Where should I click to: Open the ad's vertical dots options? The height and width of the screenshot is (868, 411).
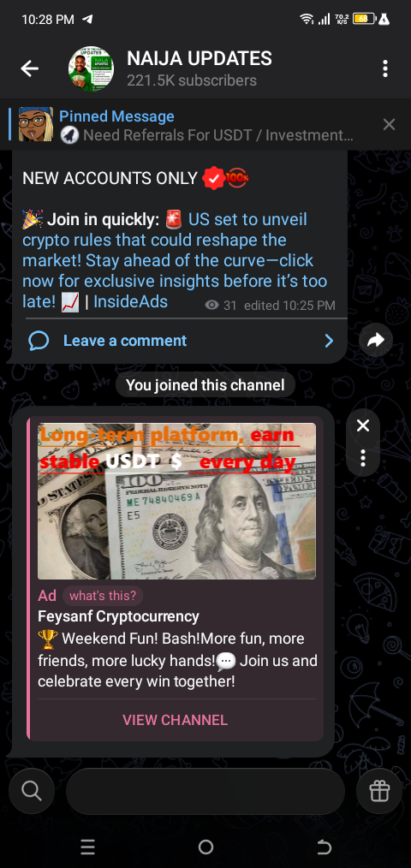tap(363, 458)
